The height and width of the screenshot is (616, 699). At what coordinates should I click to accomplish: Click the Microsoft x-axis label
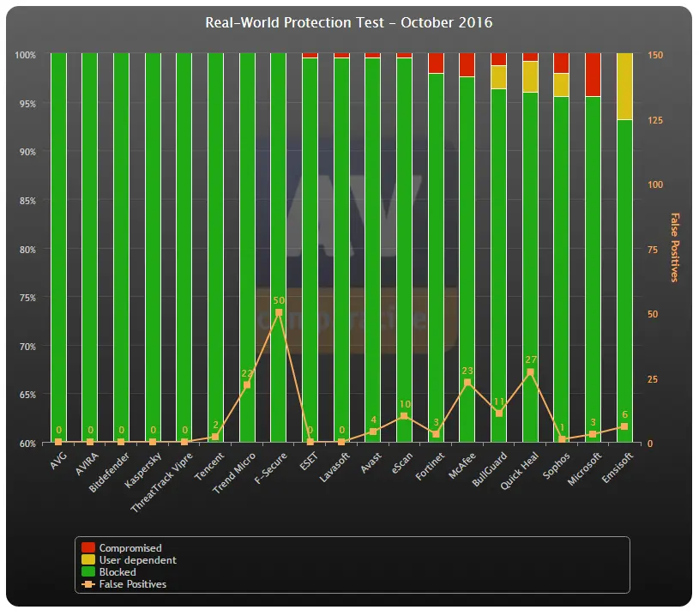(x=584, y=468)
